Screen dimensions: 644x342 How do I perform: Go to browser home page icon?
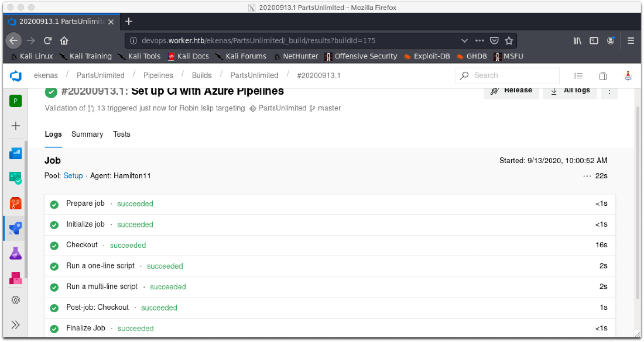point(64,40)
